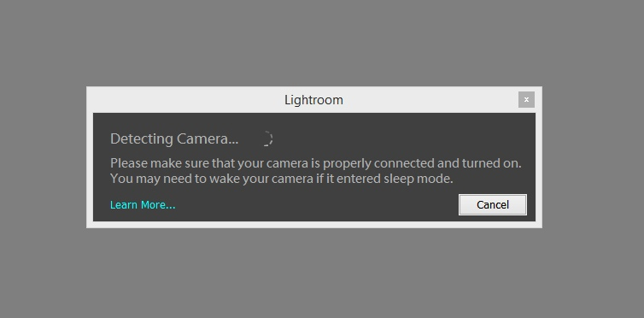Screen dimensions: 644x318
Task: Click the Detecting Camera heading
Action: [174, 138]
